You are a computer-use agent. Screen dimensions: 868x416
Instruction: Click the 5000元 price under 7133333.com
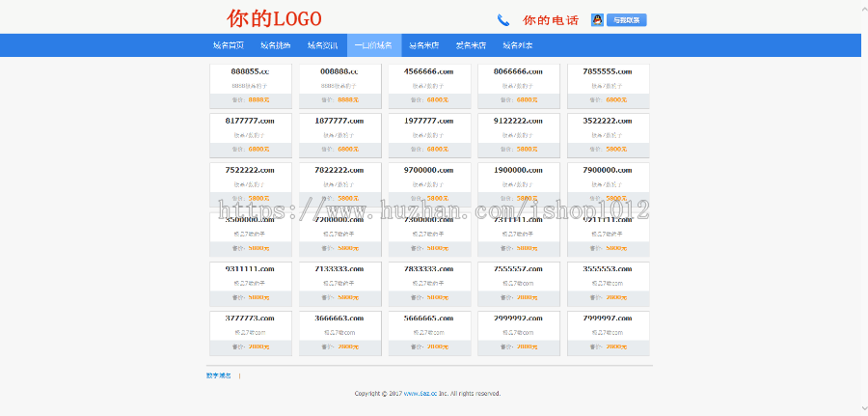[x=348, y=297]
